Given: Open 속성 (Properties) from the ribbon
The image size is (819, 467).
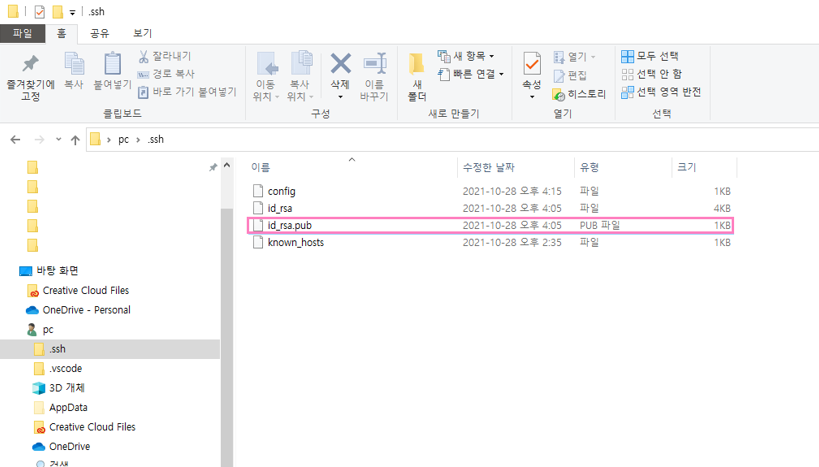Looking at the screenshot, I should click(x=531, y=73).
